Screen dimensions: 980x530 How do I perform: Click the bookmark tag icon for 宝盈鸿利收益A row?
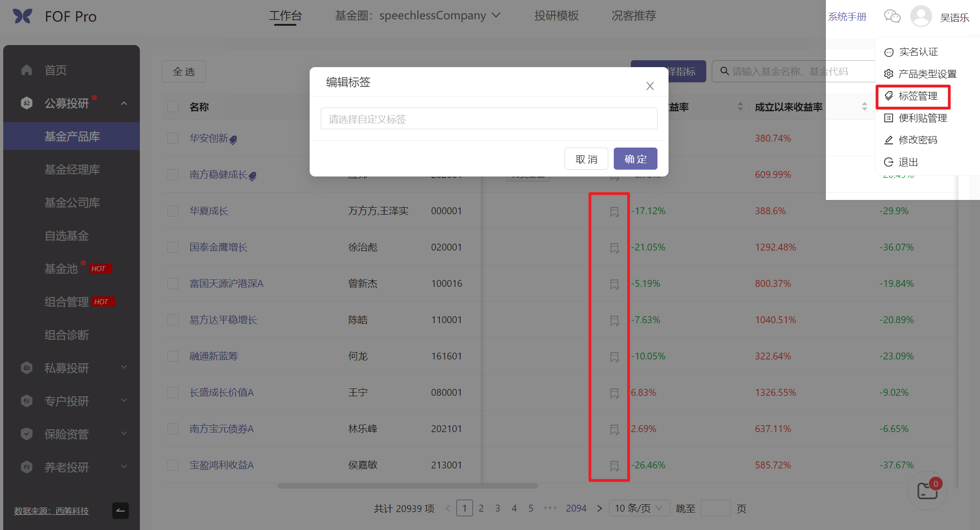click(614, 466)
